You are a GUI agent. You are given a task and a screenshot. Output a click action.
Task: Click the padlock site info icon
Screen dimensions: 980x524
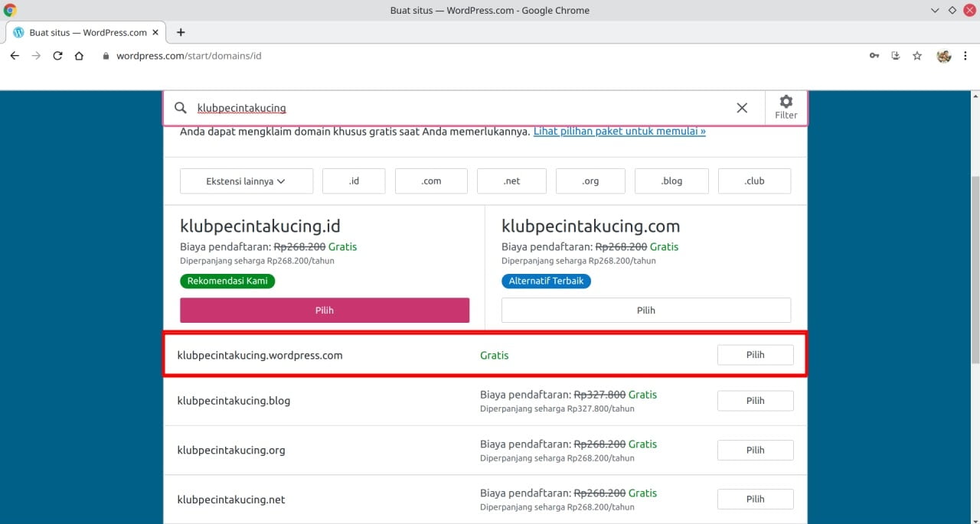[106, 56]
